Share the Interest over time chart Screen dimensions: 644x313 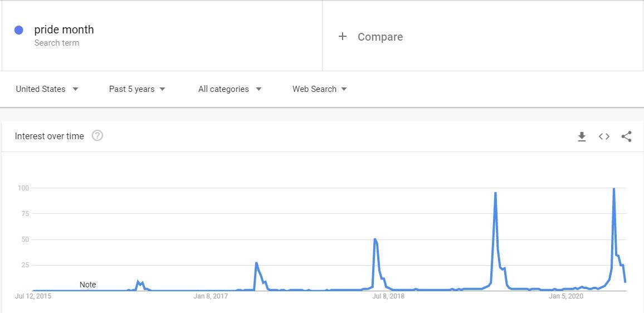click(x=626, y=136)
